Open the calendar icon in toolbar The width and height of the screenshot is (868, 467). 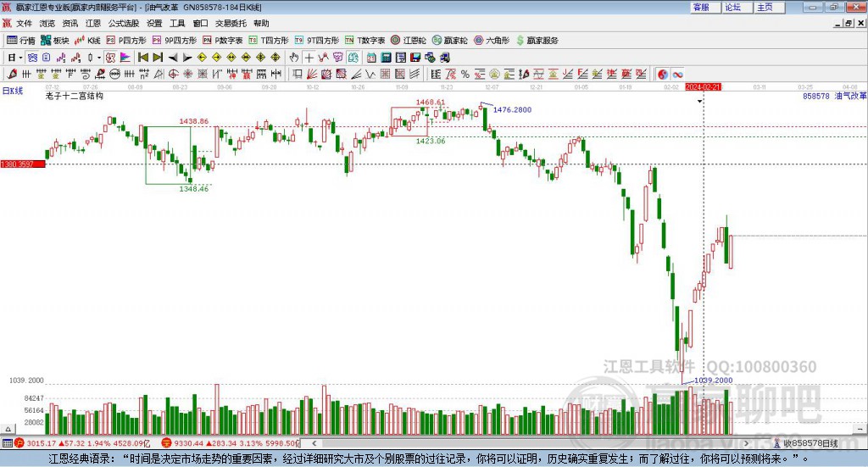[371, 58]
